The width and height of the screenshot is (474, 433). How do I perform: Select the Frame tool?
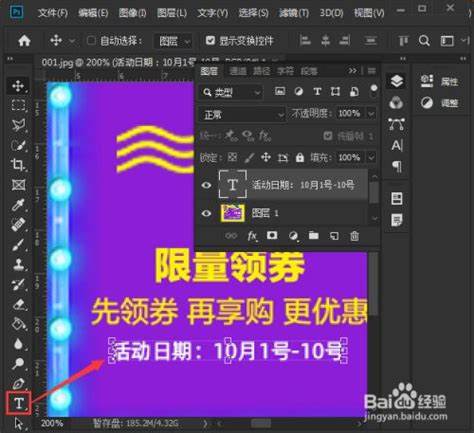(18, 185)
